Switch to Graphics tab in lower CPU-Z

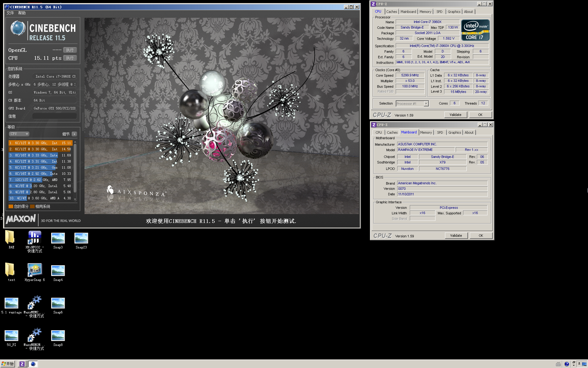click(x=454, y=132)
